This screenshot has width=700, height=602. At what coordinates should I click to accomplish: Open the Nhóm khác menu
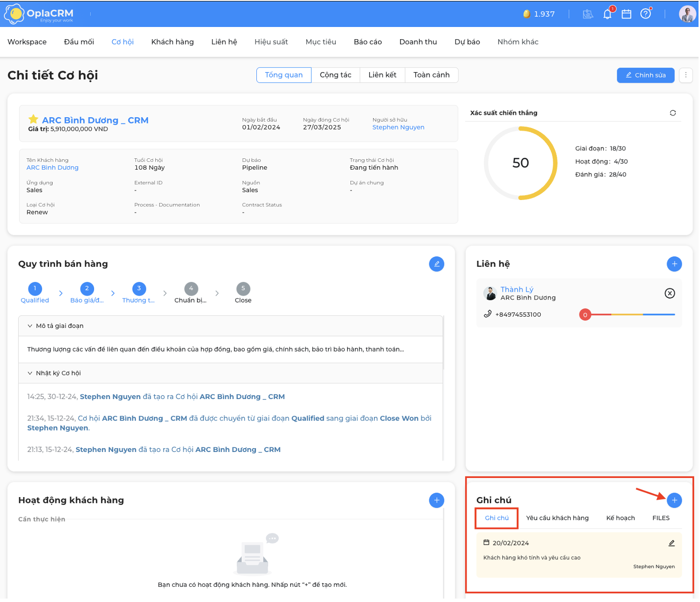518,42
